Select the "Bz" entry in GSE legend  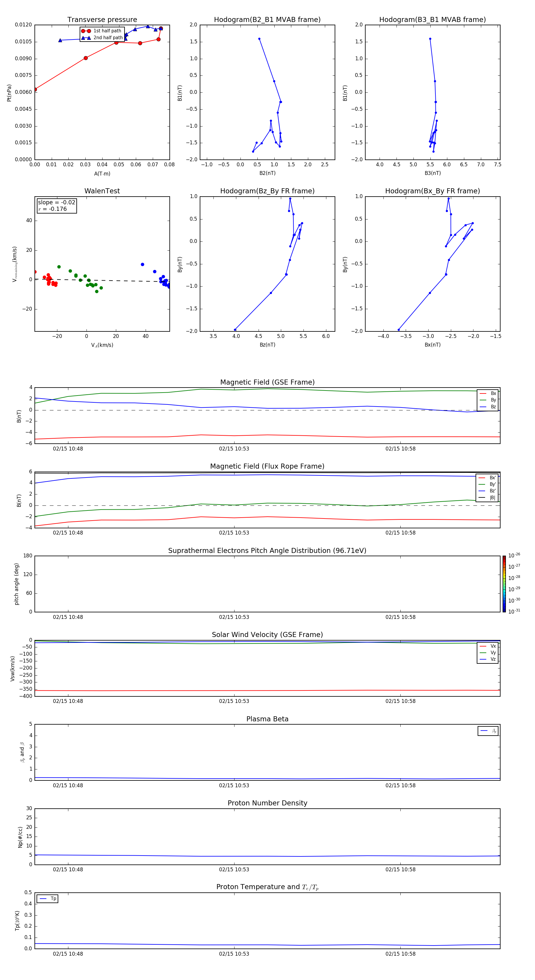pos(488,407)
